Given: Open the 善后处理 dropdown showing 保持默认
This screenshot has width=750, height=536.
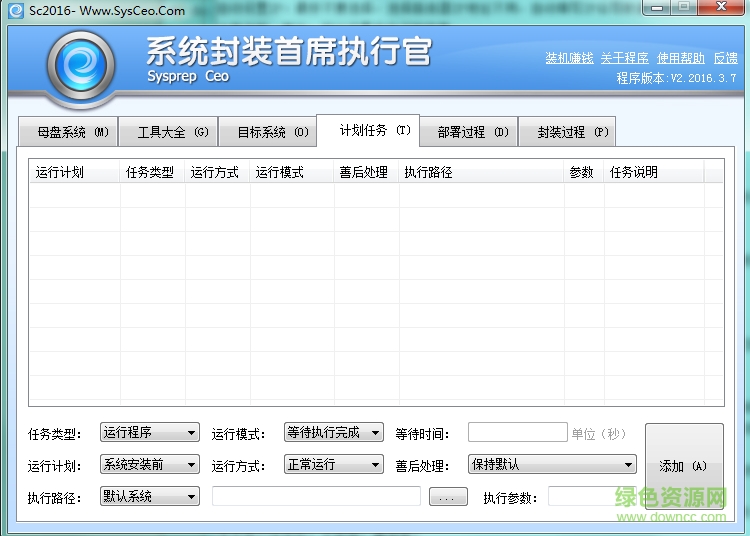Looking at the screenshot, I should click(x=552, y=464).
